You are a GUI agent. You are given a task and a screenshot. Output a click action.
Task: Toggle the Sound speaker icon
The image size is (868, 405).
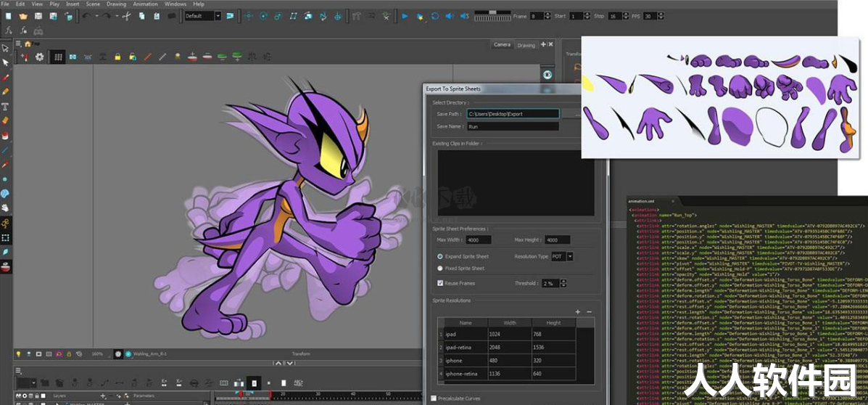click(450, 16)
